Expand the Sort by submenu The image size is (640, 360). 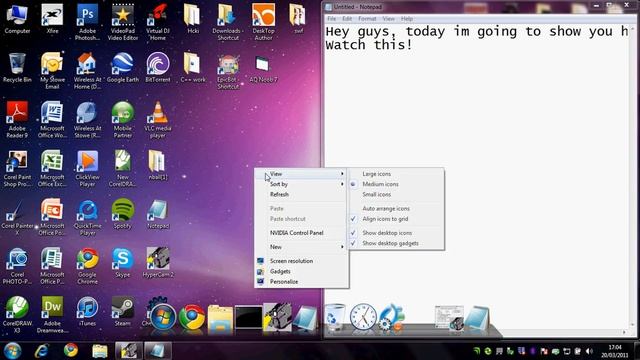[301, 184]
